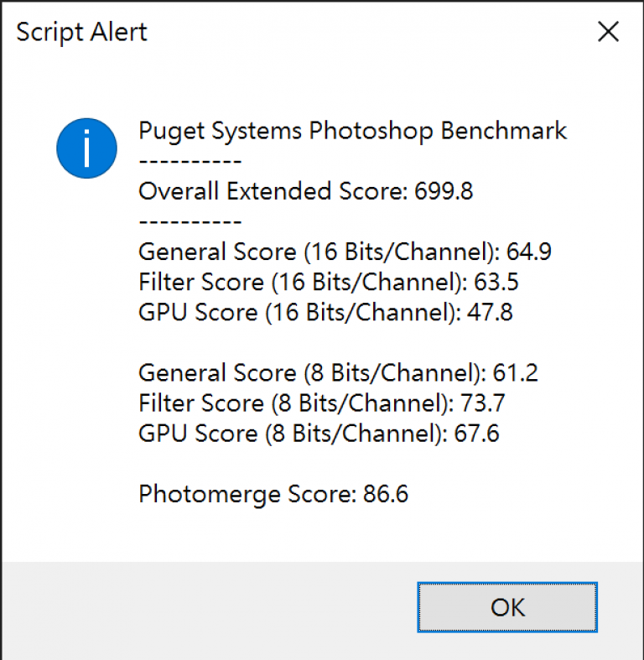
Task: Click the 86.6 Photomerge score value
Action: tap(386, 494)
